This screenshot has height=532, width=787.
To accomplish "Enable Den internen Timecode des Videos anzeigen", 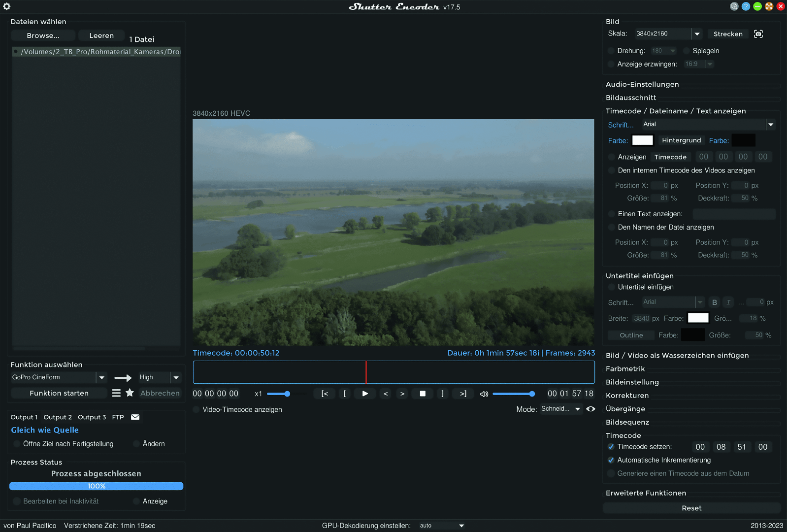I will tap(612, 170).
